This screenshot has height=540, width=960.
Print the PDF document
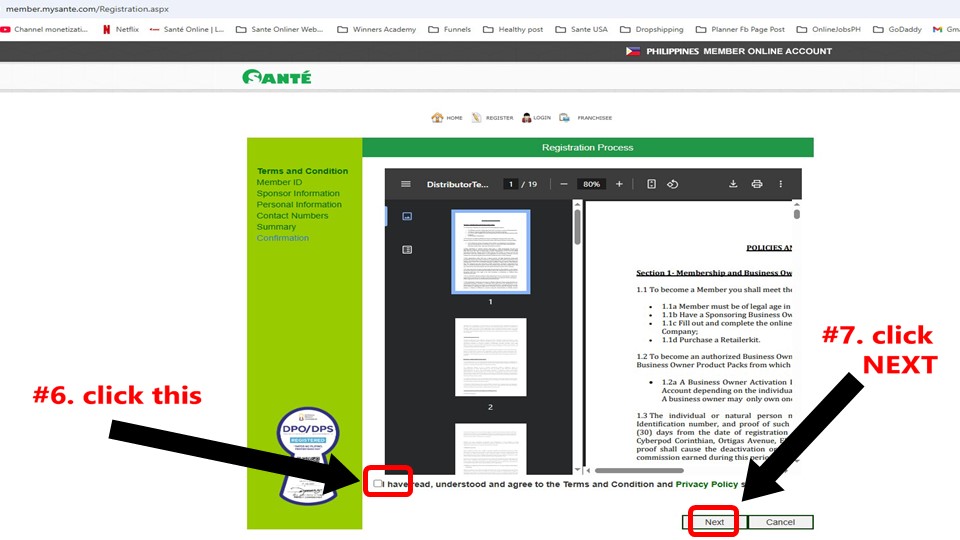pos(757,184)
